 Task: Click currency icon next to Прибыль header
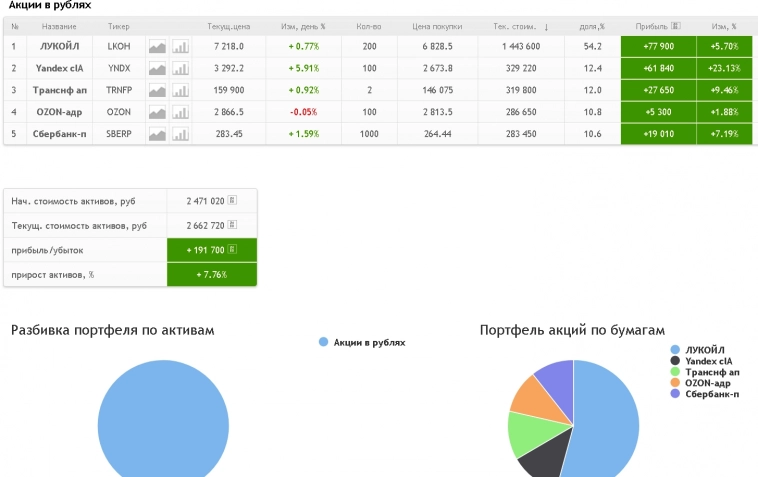[676, 25]
